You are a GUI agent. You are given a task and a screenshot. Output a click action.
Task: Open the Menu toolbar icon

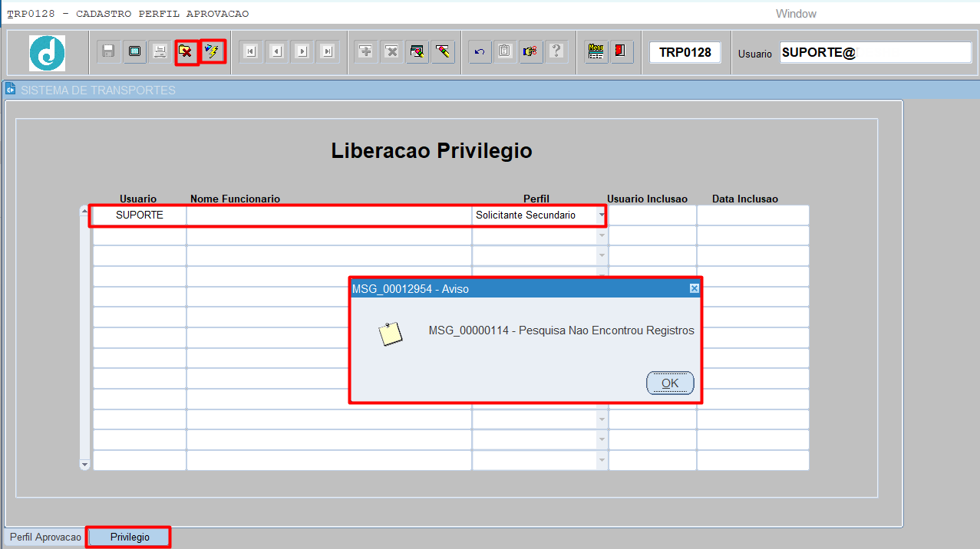point(596,51)
